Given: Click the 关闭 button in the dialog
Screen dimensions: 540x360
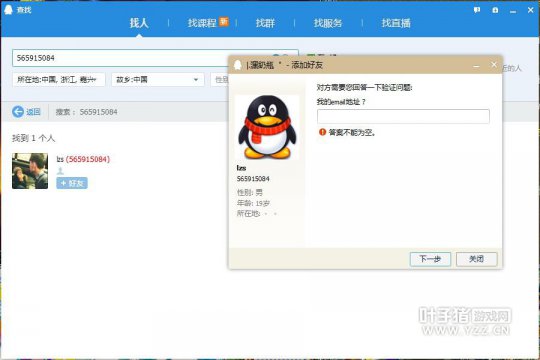Looking at the screenshot, I should 477,259.
